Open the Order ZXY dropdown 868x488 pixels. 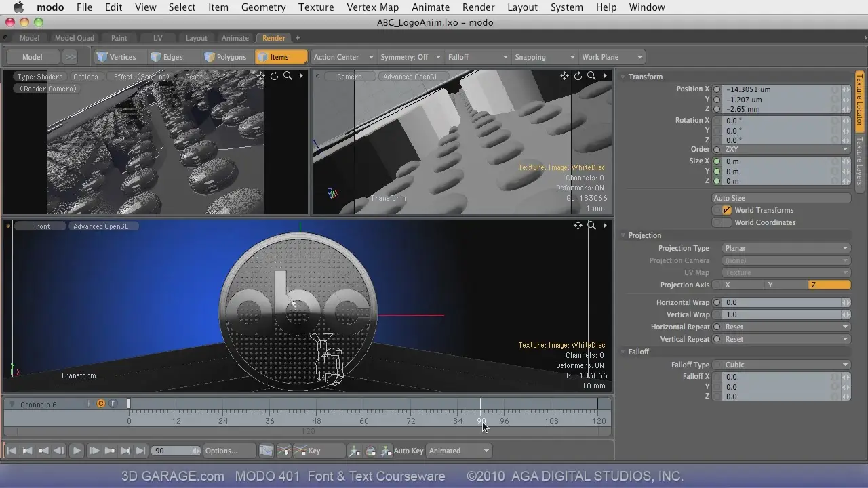785,149
